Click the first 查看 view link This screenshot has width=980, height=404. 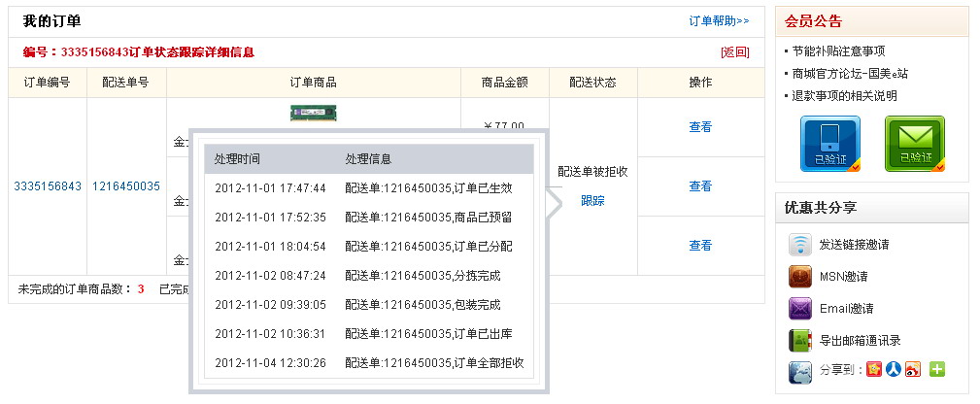click(700, 126)
